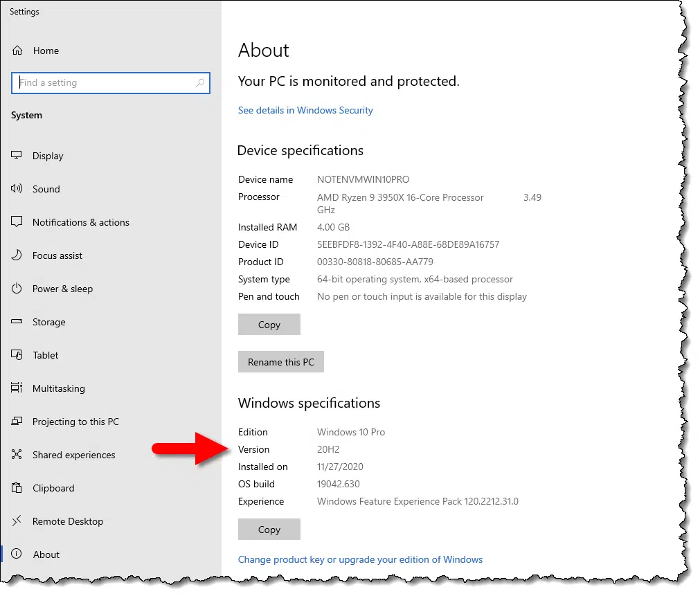Click the Notifications & actions speech bubble icon
700x596 pixels.
click(17, 222)
